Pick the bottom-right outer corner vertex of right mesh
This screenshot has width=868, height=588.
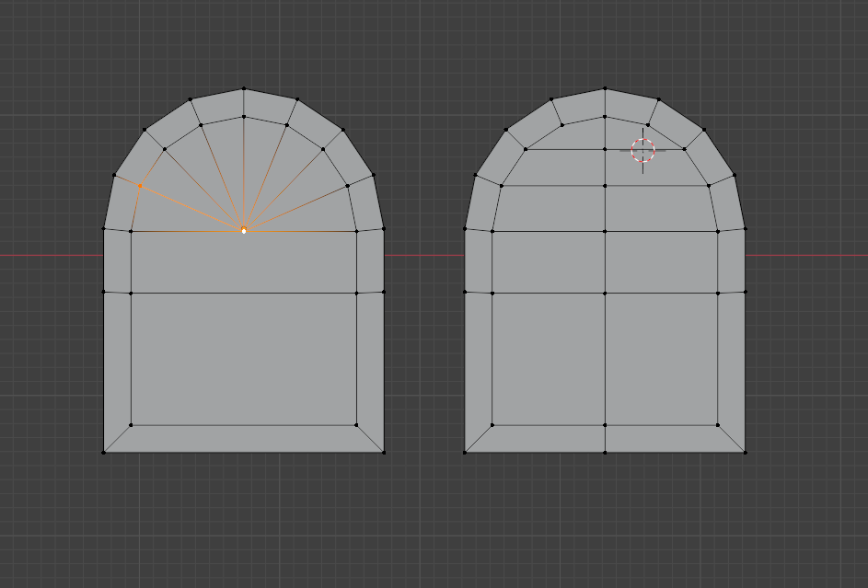[745, 452]
